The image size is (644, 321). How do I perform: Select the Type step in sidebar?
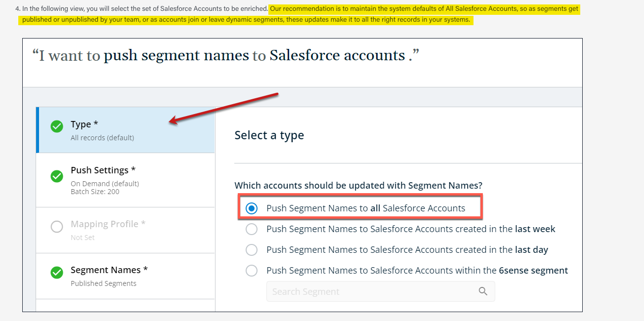[126, 130]
